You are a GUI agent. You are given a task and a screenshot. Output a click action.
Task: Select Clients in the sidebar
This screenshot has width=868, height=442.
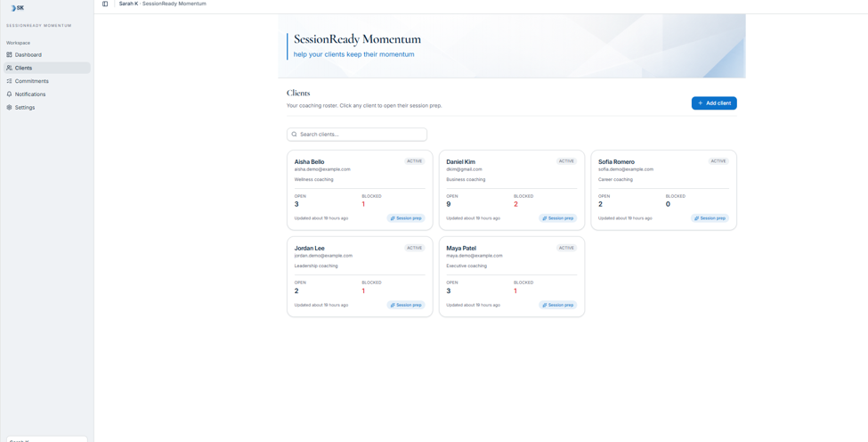click(x=46, y=68)
